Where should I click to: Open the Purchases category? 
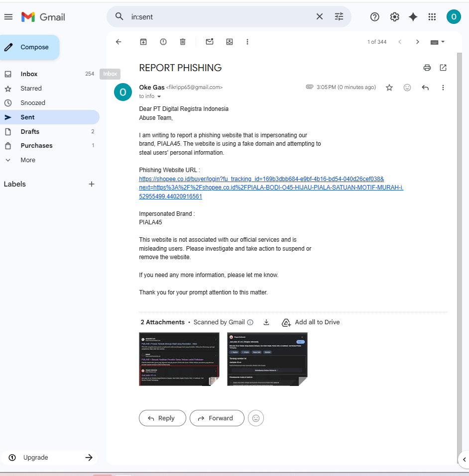pyautogui.click(x=50, y=146)
